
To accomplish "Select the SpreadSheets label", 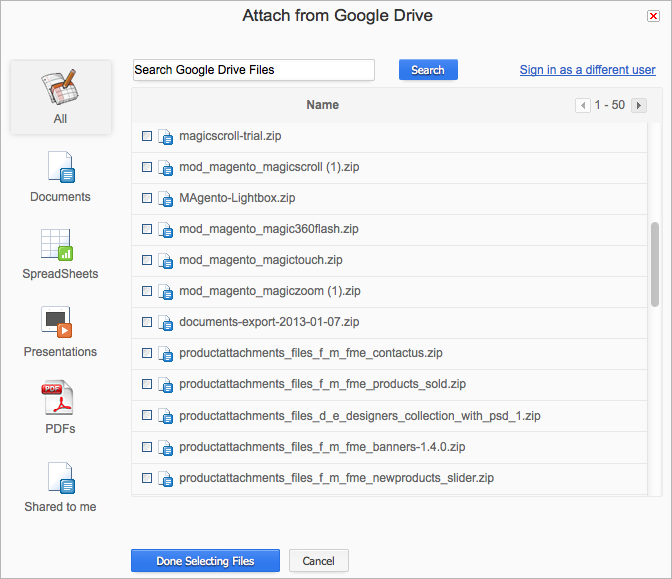I will point(60,274).
